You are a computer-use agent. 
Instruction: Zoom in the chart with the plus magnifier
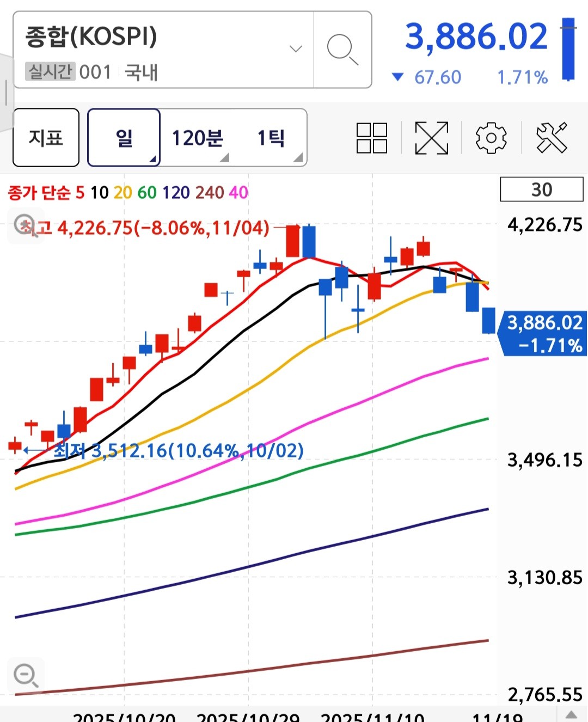pos(25,225)
